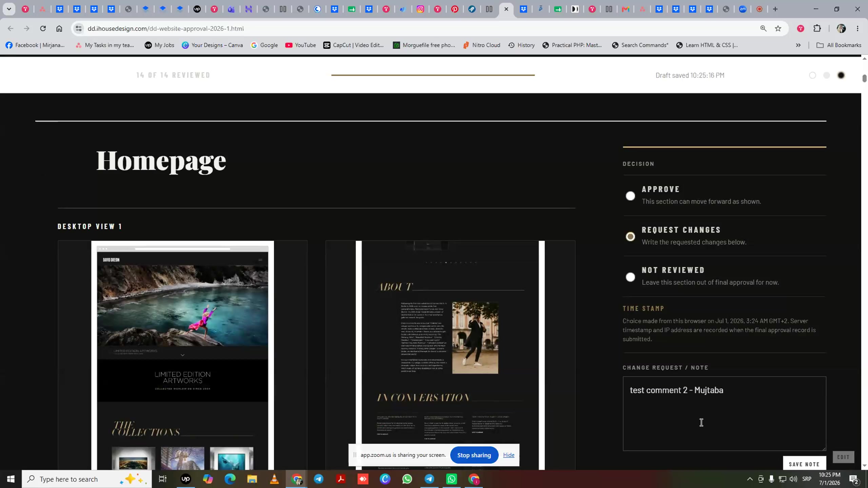The width and height of the screenshot is (868, 488).
Task: Open the History bookmark
Action: click(521, 45)
